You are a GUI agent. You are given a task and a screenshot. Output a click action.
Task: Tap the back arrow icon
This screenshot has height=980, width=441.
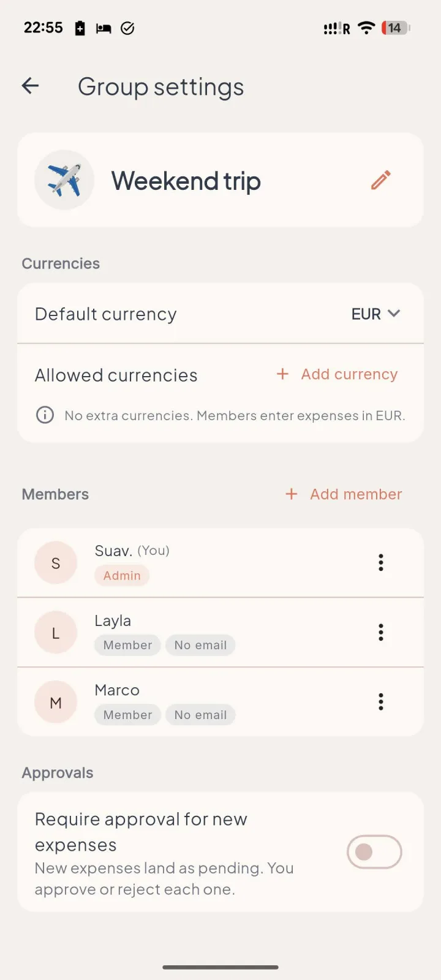tap(30, 86)
